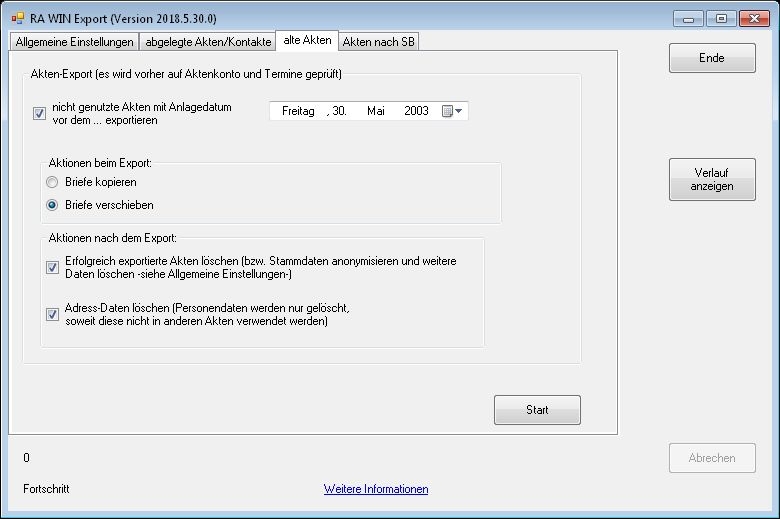Select the 'Briefe kopieren' radio option
The width and height of the screenshot is (780, 519).
click(53, 182)
